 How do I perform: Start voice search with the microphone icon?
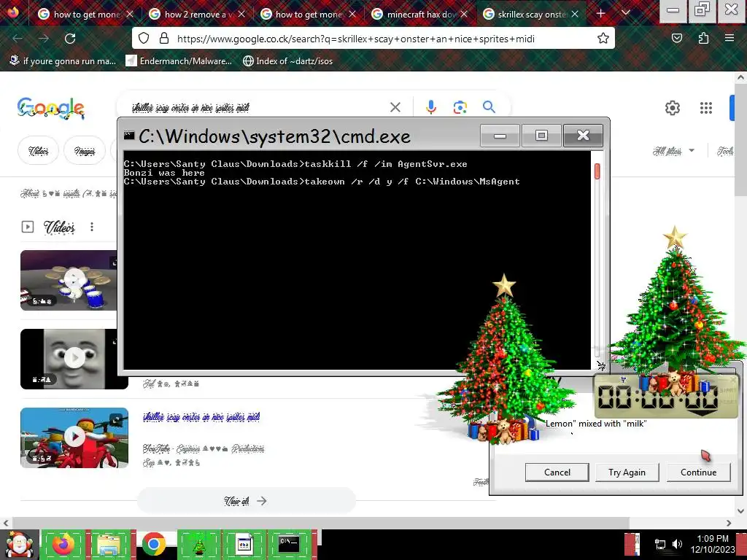pyautogui.click(x=431, y=107)
